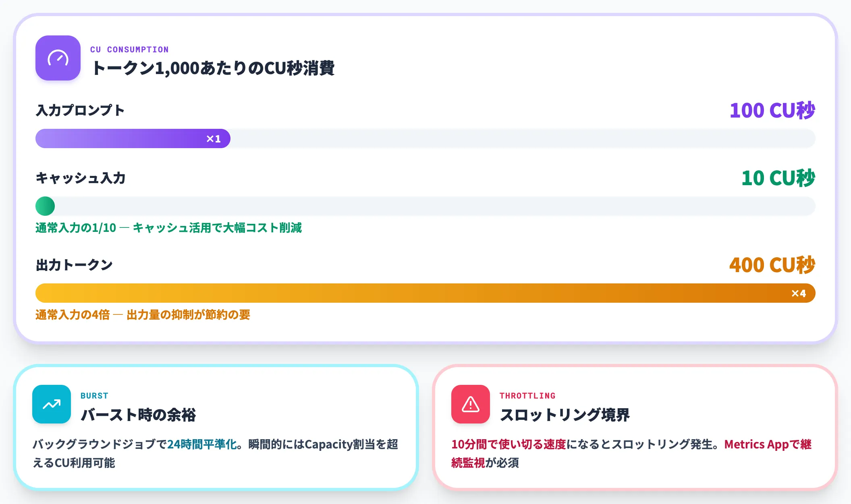Viewport: 851px width, 504px height.
Task: Click the purple gauge CU consumption icon
Action: point(58,58)
